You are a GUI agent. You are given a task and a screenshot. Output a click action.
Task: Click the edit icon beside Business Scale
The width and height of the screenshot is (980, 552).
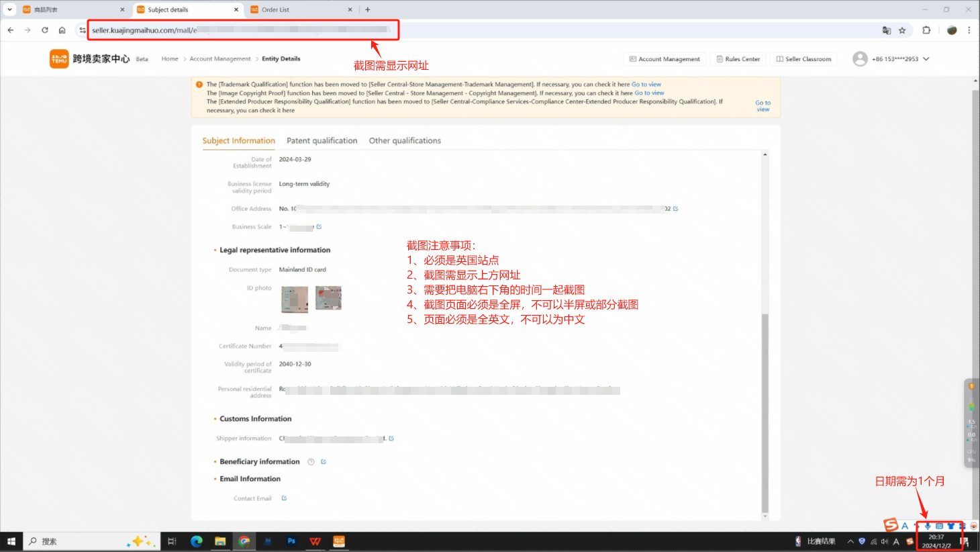click(x=319, y=227)
